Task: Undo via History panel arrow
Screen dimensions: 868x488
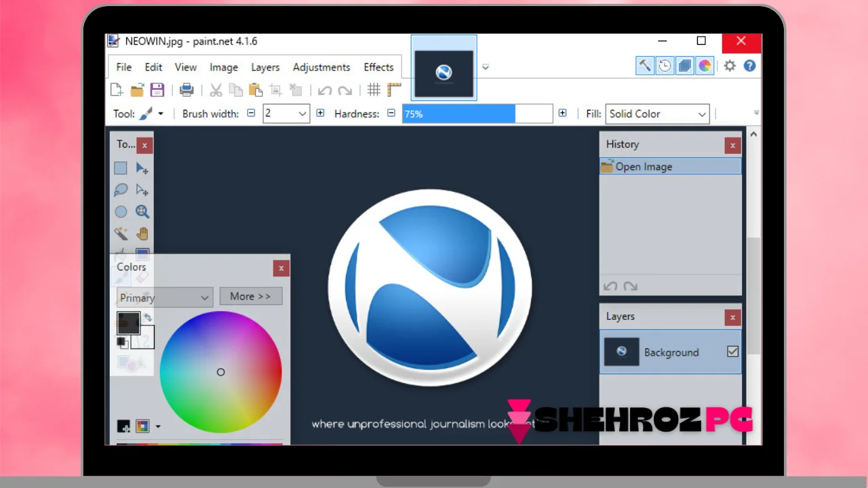Action: [x=610, y=287]
